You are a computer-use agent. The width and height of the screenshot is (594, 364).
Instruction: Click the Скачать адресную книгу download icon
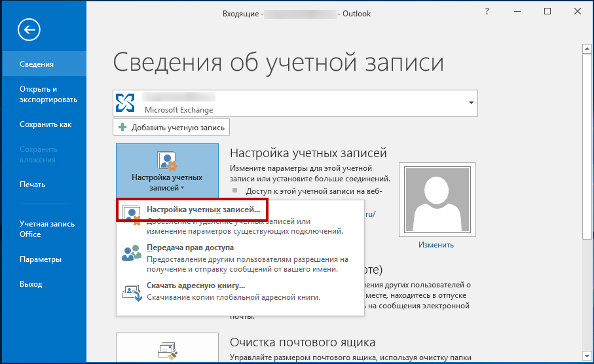pos(132,293)
